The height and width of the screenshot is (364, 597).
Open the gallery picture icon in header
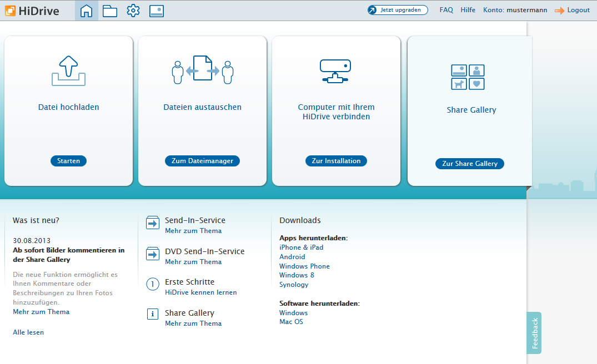(x=157, y=11)
